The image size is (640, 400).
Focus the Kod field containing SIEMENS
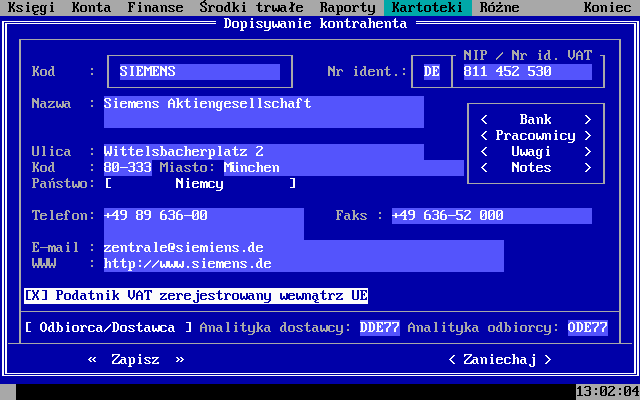[200, 72]
